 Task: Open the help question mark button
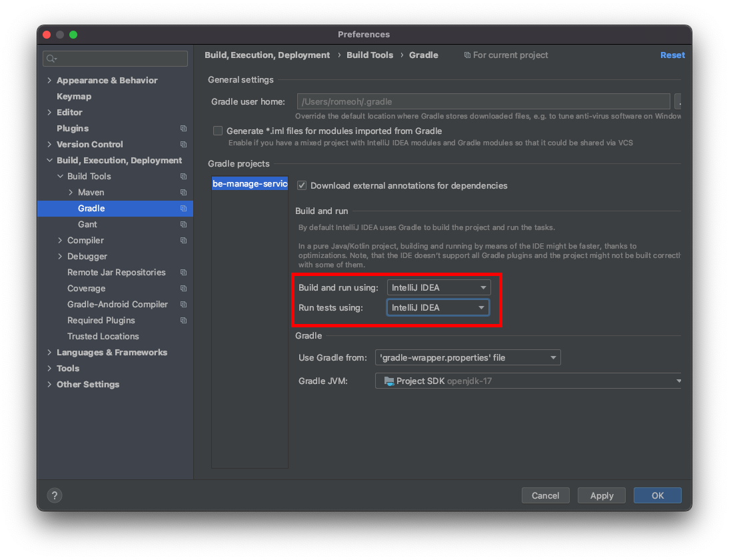tap(55, 495)
